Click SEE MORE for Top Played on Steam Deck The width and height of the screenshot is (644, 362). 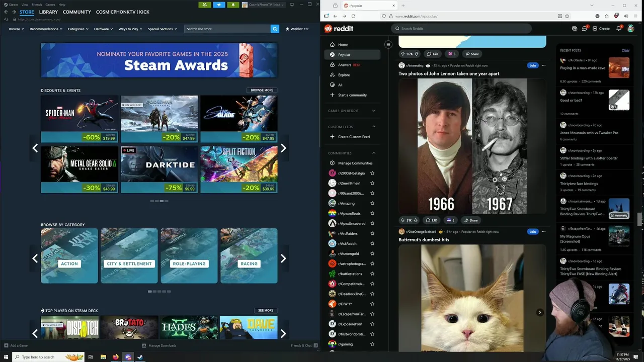click(x=265, y=310)
